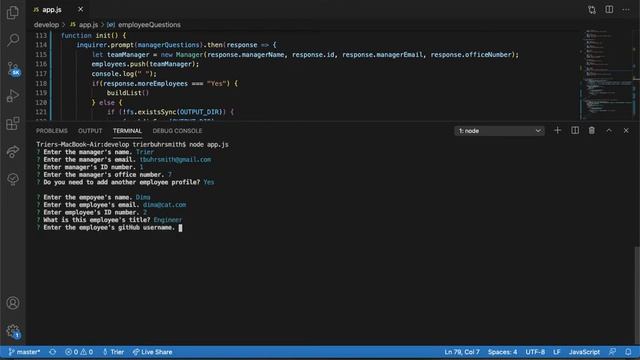The width and height of the screenshot is (640, 360).
Task: Create a new terminal with plus icon
Action: point(558,130)
